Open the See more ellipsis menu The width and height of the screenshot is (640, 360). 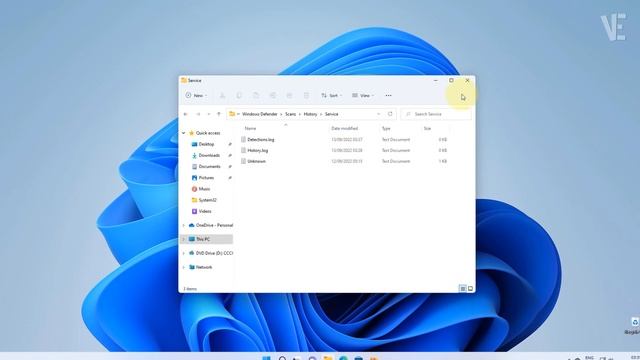pos(389,96)
